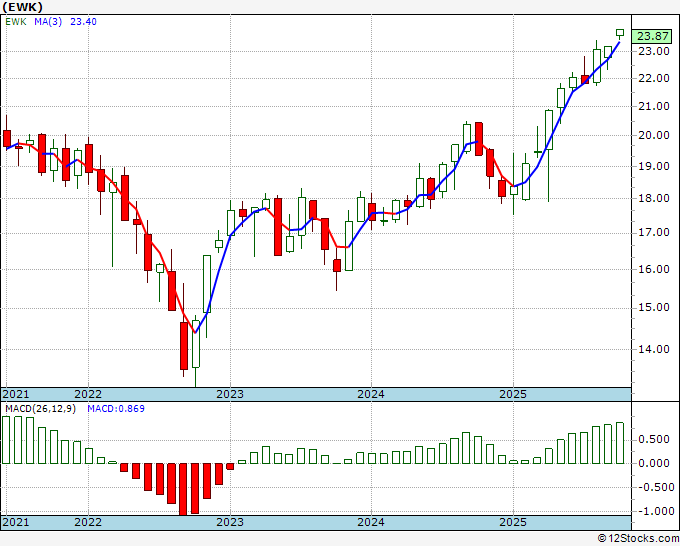The image size is (680, 546).
Task: Click the MACD(26,12,9) indicator label
Action: point(40,409)
